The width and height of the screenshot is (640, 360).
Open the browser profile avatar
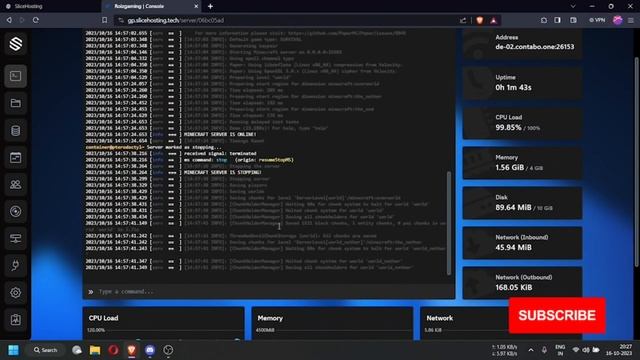tap(618, 20)
